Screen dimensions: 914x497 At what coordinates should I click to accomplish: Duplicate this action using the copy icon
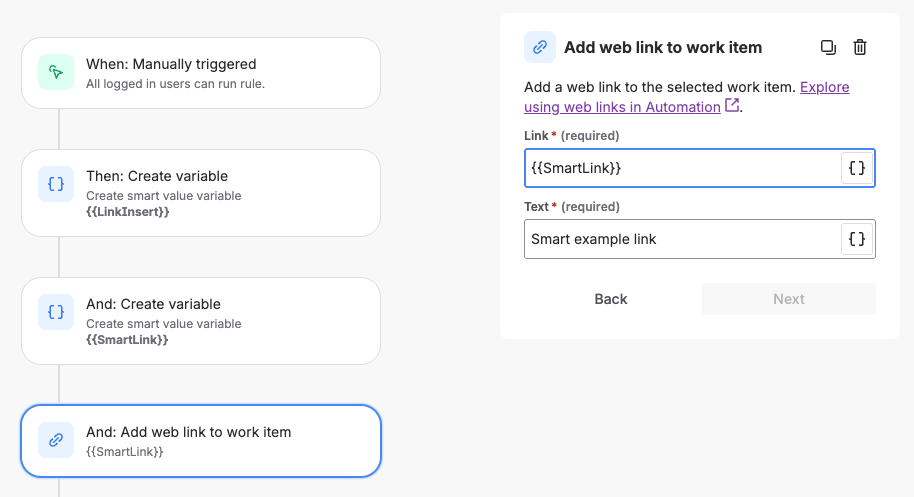click(x=828, y=47)
